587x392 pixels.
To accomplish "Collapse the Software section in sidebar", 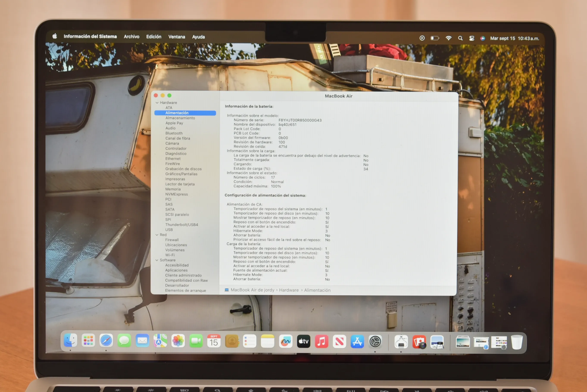I will tap(157, 260).
